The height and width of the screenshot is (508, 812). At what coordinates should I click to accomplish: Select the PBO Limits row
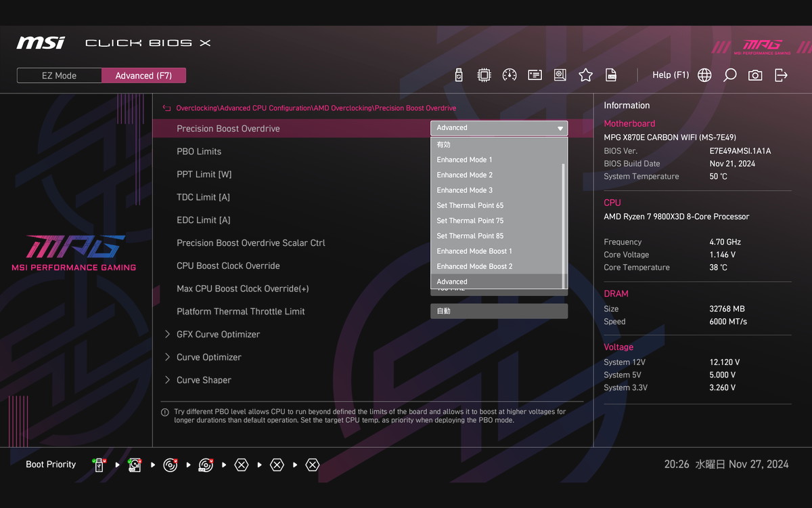coord(199,152)
